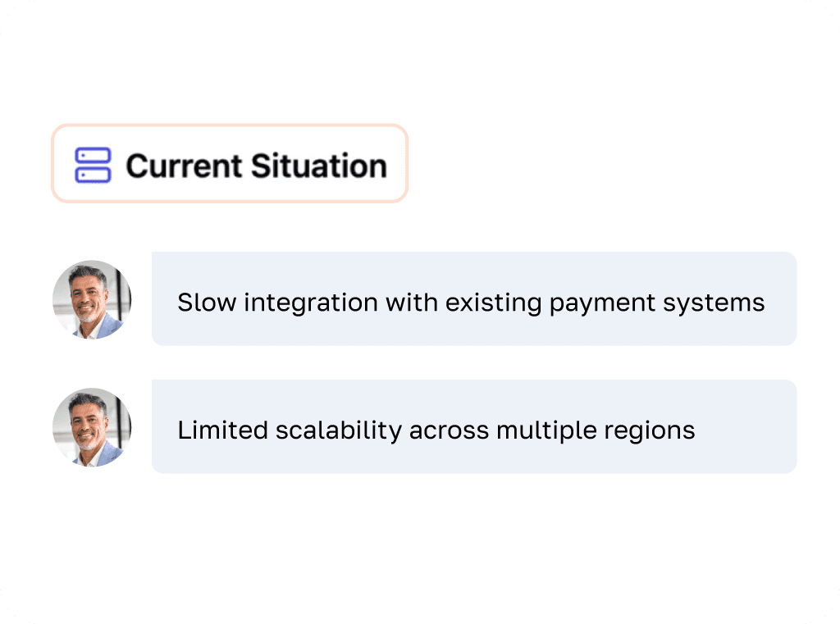This screenshot has width=840, height=624.
Task: Click the avatar next to Limited scalability message
Action: click(x=92, y=427)
